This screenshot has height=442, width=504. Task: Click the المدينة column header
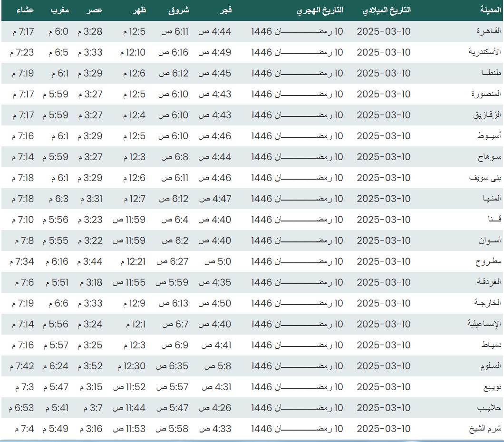(x=490, y=10)
